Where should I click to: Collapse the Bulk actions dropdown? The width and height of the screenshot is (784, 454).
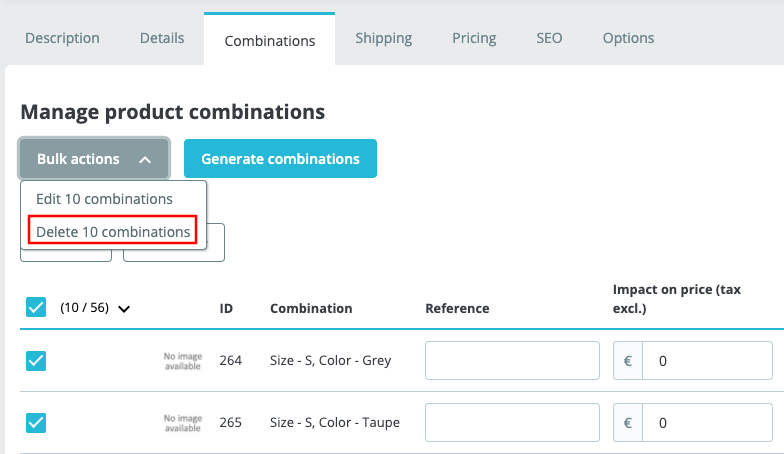(x=94, y=159)
